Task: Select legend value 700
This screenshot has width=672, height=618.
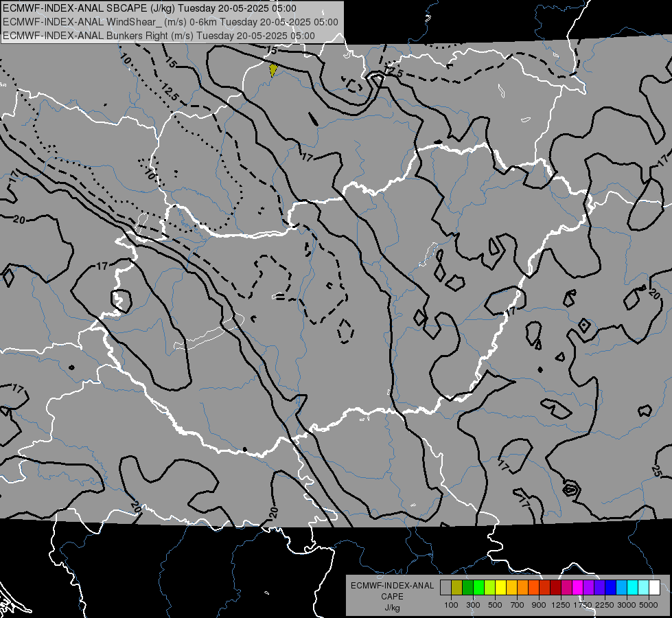Action: click(x=518, y=605)
